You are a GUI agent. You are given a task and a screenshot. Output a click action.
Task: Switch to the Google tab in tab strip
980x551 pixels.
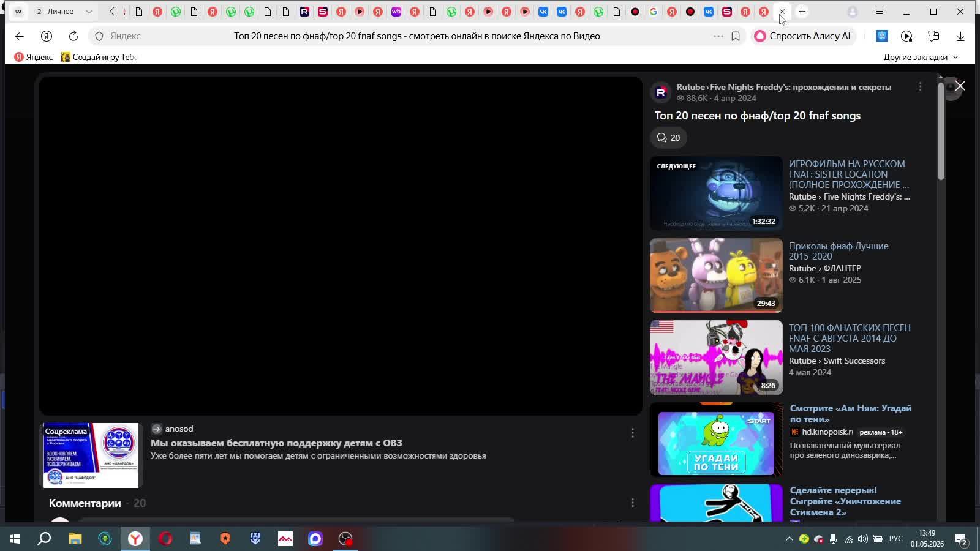point(654,12)
